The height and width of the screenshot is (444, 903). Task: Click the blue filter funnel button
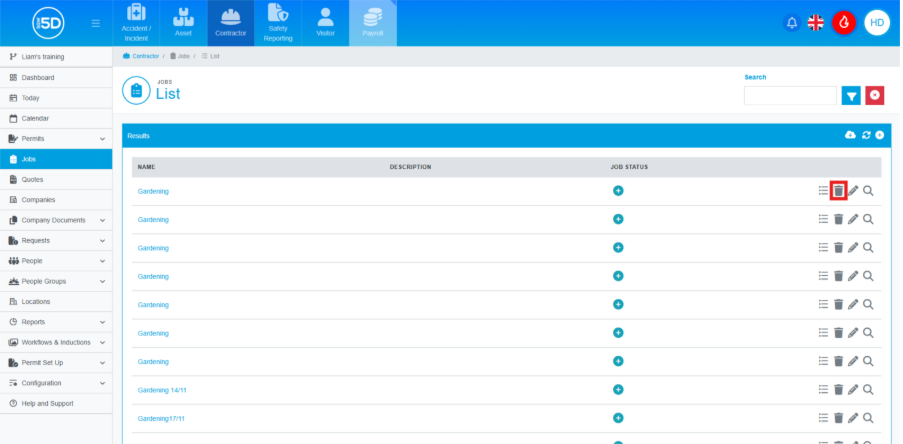851,95
